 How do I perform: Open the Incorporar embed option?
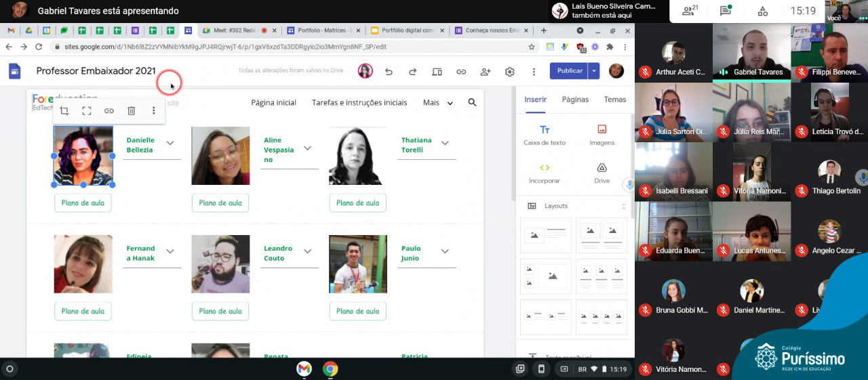pyautogui.click(x=545, y=173)
